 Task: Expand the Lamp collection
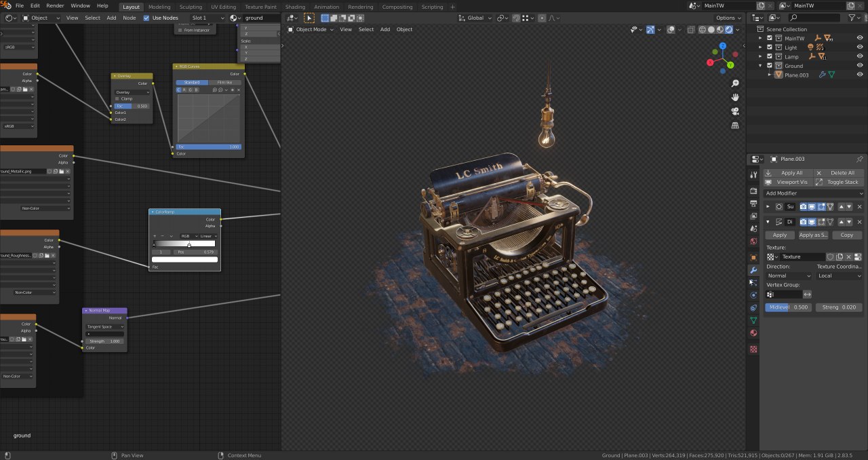[760, 56]
